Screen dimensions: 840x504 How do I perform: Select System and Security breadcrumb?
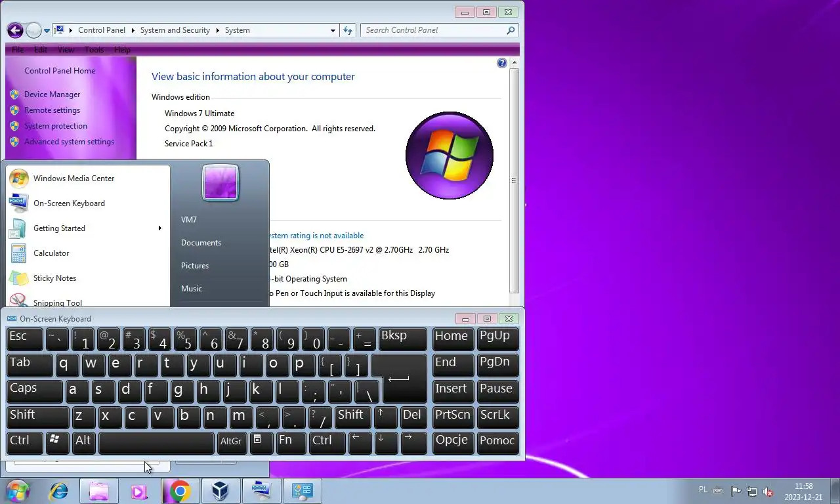tap(175, 30)
